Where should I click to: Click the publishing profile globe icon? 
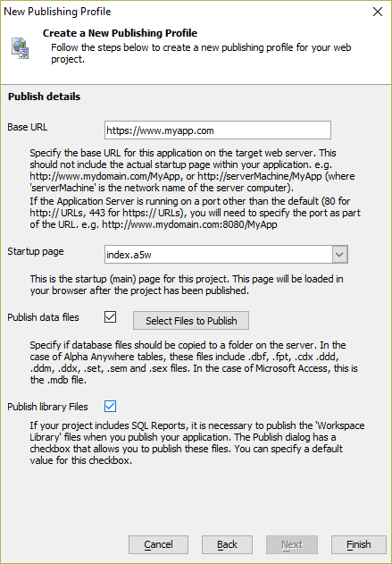(21, 47)
